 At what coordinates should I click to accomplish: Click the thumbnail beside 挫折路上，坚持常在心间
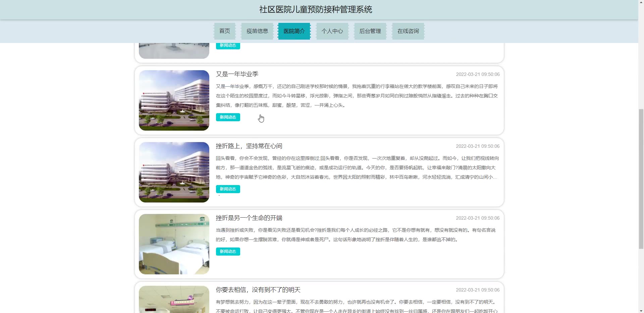pyautogui.click(x=174, y=172)
